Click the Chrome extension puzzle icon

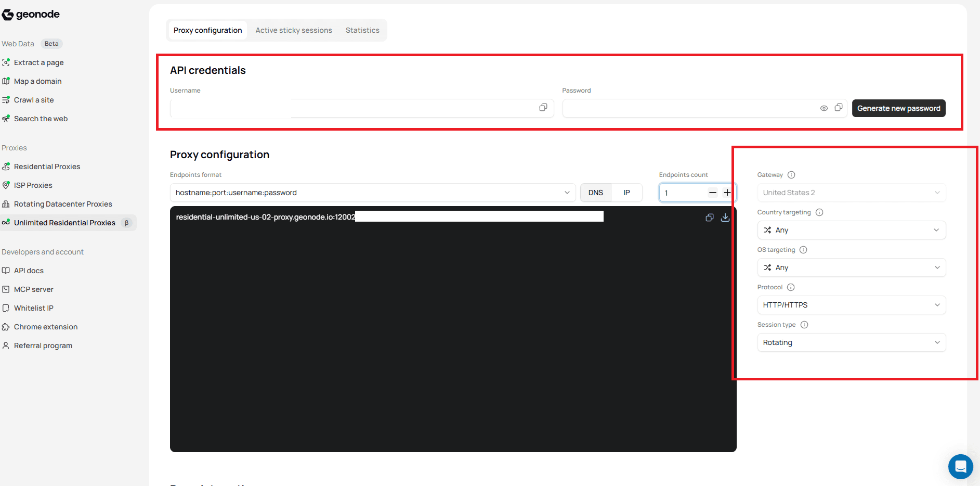click(6, 327)
